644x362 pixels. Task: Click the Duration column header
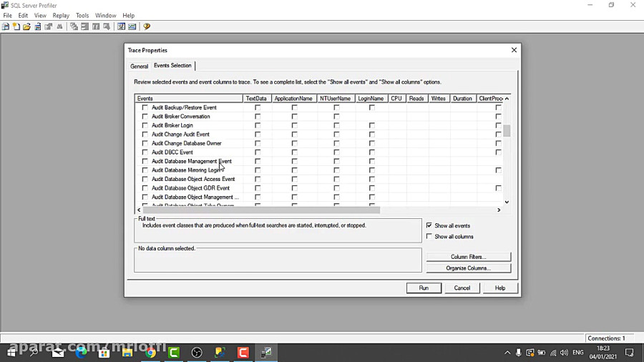pyautogui.click(x=462, y=99)
